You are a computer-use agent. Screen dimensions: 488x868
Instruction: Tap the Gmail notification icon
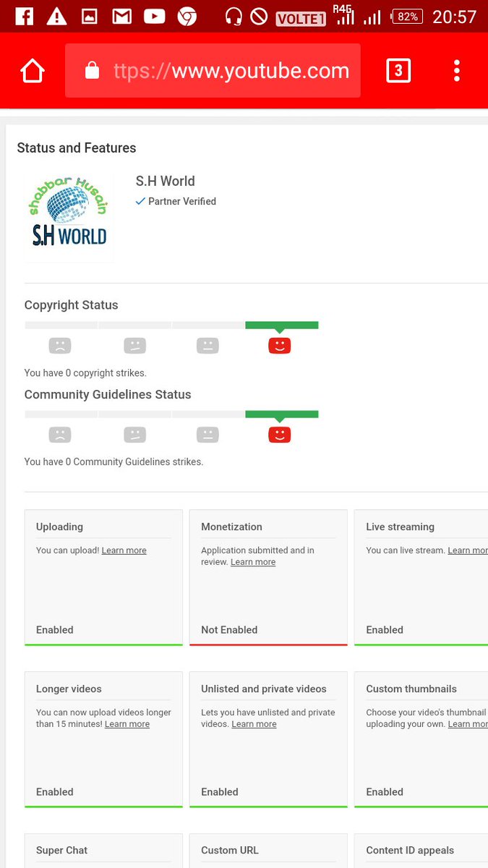click(121, 16)
